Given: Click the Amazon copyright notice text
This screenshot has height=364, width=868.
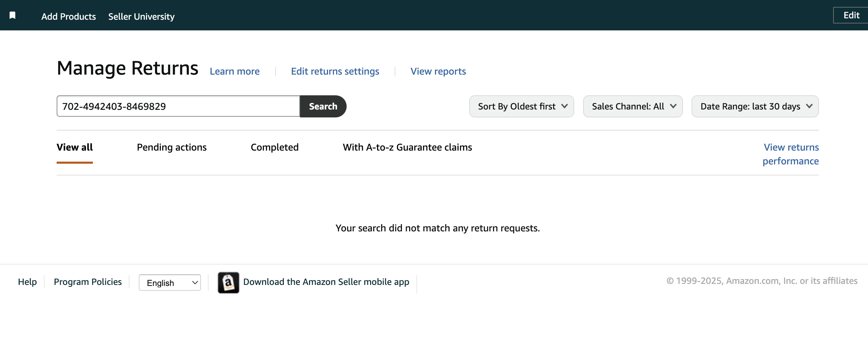Looking at the screenshot, I should (762, 281).
